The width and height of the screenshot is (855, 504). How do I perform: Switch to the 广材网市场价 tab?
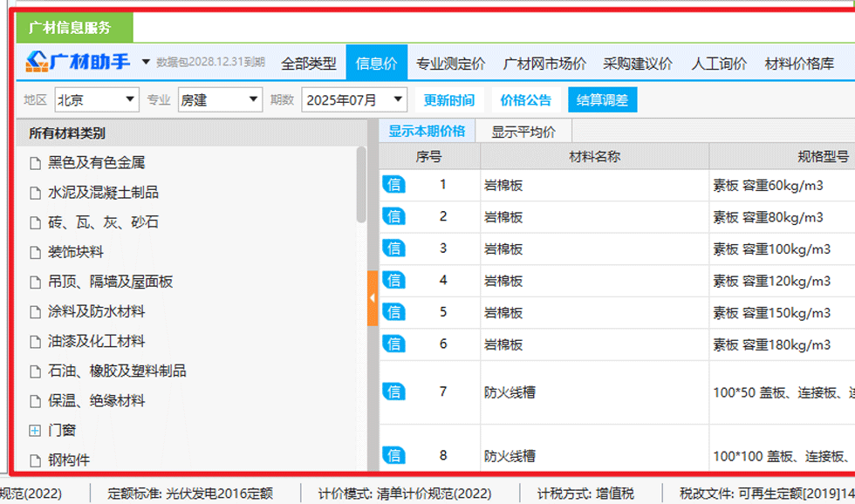(544, 64)
